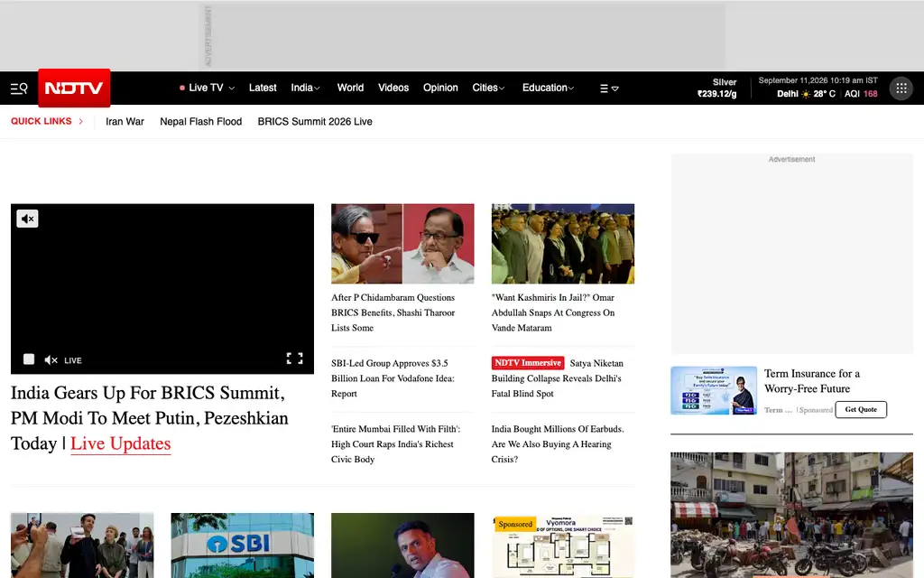This screenshot has height=578, width=924.
Task: Open the leaders standing crowd thumbnail
Action: (563, 244)
